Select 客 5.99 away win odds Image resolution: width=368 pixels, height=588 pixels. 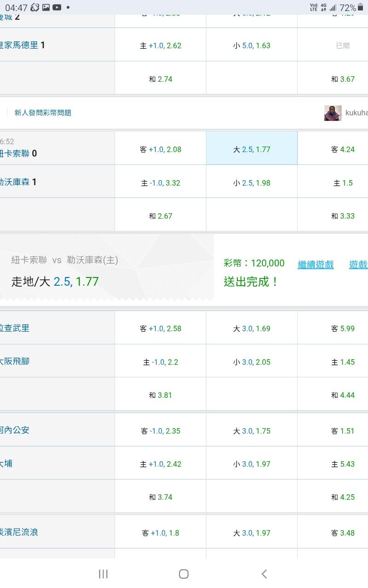pyautogui.click(x=343, y=328)
